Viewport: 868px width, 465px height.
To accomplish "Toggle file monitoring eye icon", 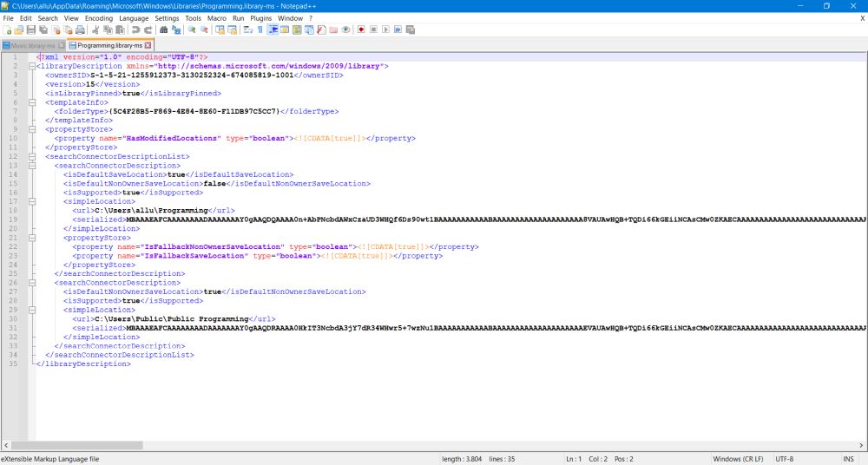I will click(x=346, y=29).
